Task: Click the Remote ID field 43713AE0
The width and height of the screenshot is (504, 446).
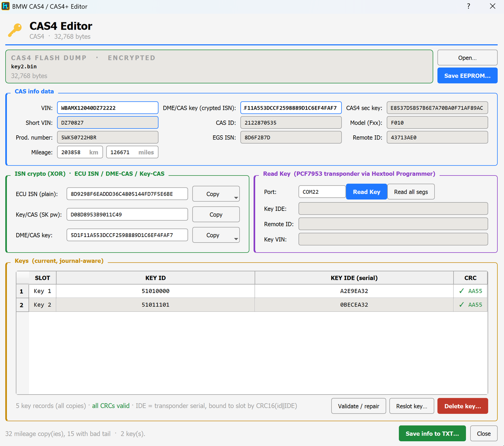Action: tap(437, 137)
